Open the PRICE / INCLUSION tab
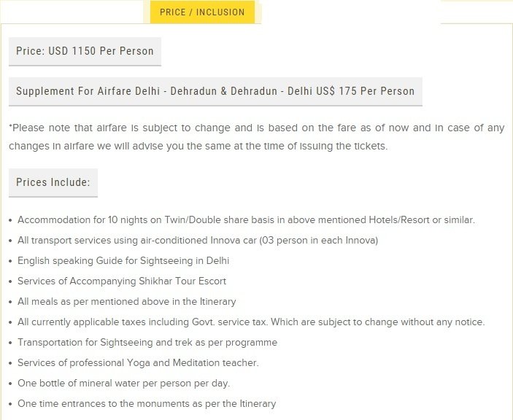The width and height of the screenshot is (513, 420). (x=202, y=12)
